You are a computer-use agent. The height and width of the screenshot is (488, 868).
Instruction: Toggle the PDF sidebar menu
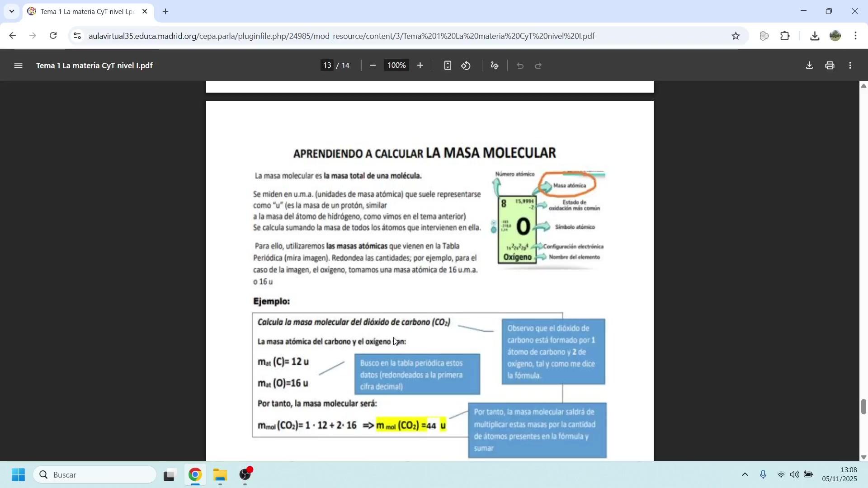(x=18, y=66)
